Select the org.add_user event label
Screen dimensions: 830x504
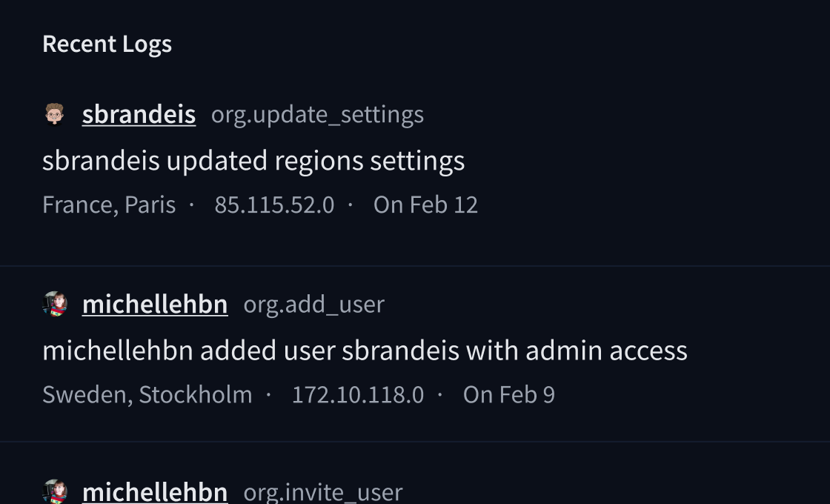tap(313, 305)
